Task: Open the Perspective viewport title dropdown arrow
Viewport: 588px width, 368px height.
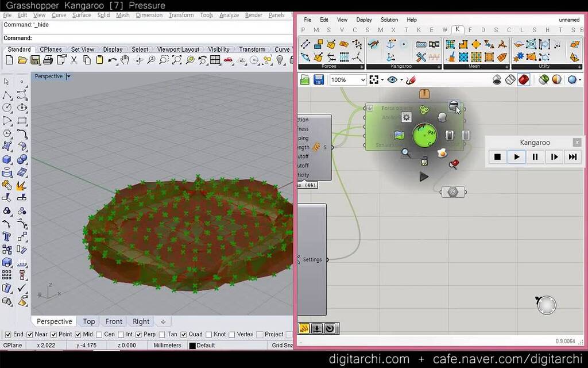Action: 68,76
